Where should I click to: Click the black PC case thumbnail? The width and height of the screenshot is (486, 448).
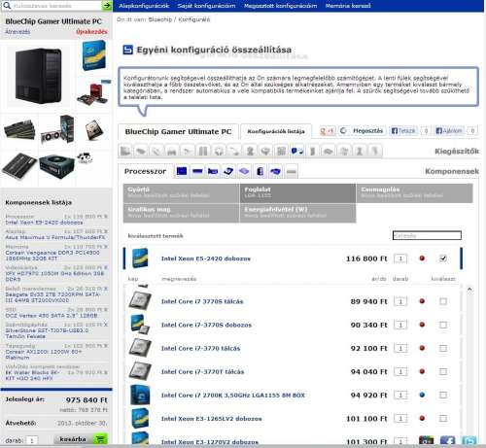38,76
